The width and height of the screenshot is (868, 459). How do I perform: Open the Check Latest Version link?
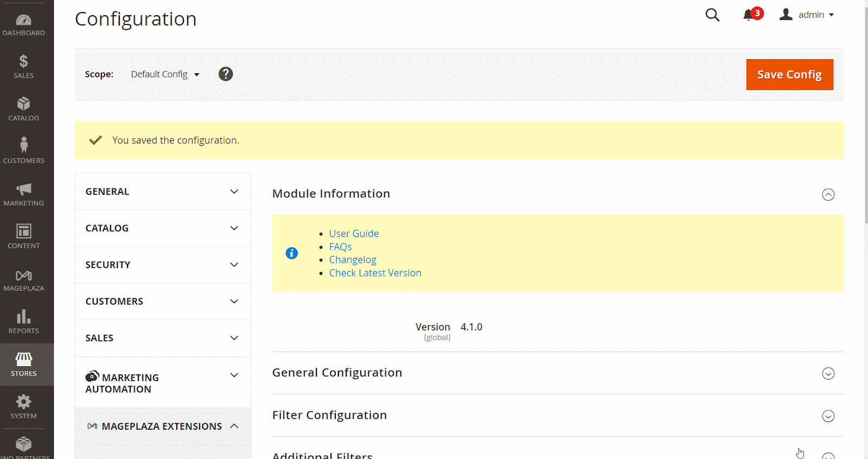(x=375, y=273)
